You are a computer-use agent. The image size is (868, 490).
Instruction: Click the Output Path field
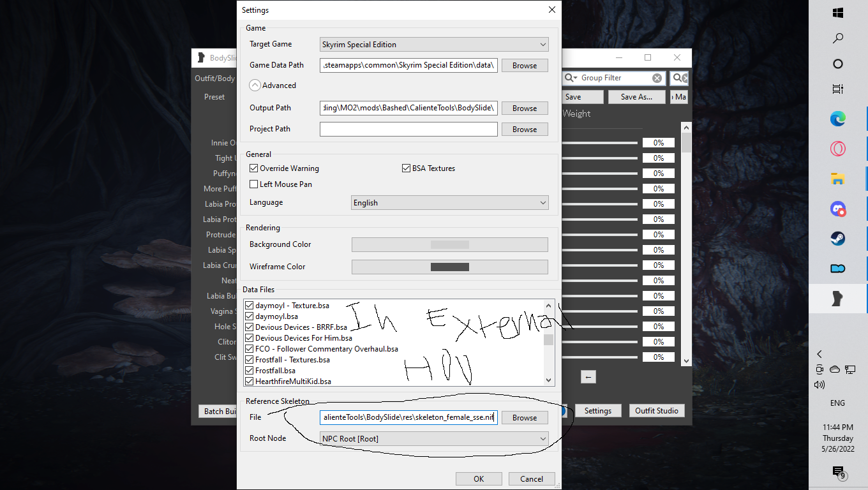pos(408,108)
